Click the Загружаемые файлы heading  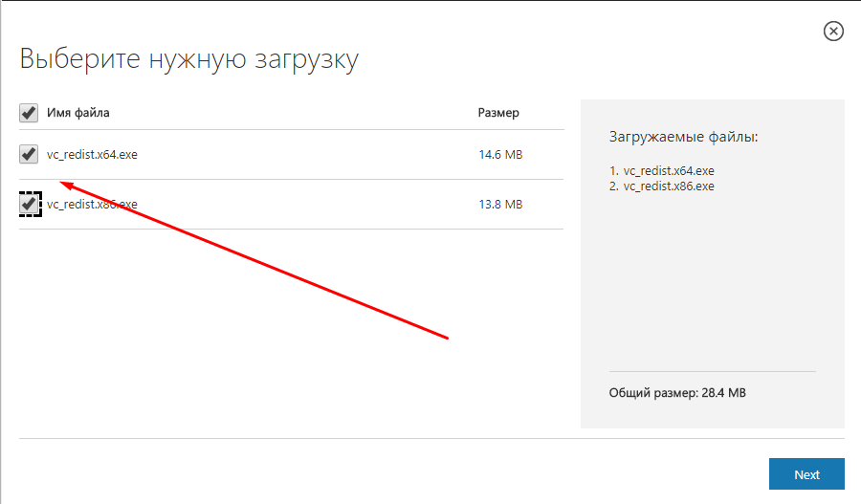coord(683,138)
